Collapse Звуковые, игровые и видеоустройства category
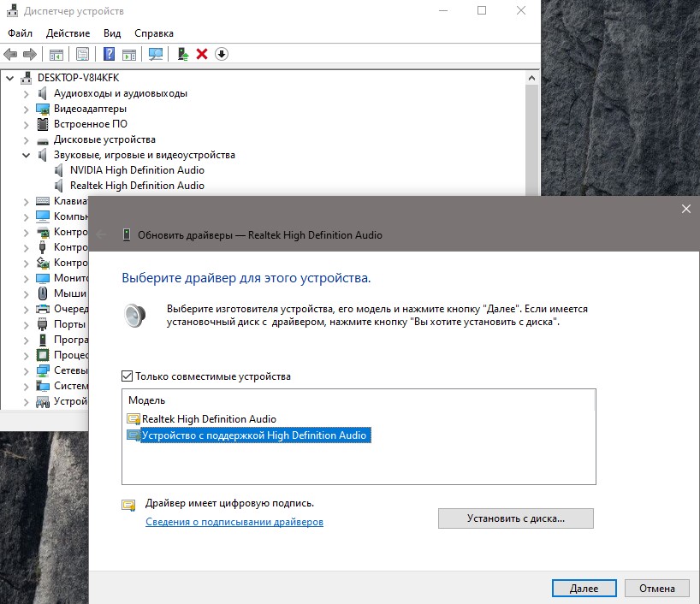This screenshot has width=700, height=604. click(x=26, y=156)
